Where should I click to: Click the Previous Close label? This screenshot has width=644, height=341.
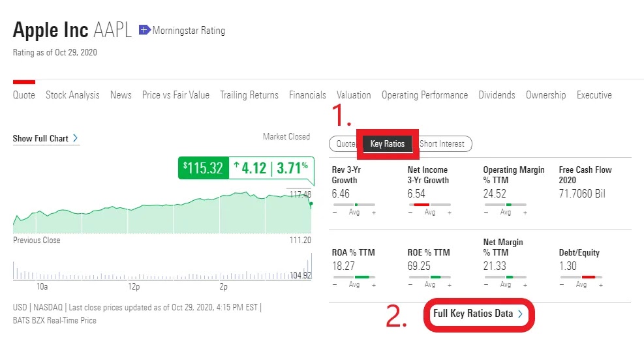coord(37,241)
